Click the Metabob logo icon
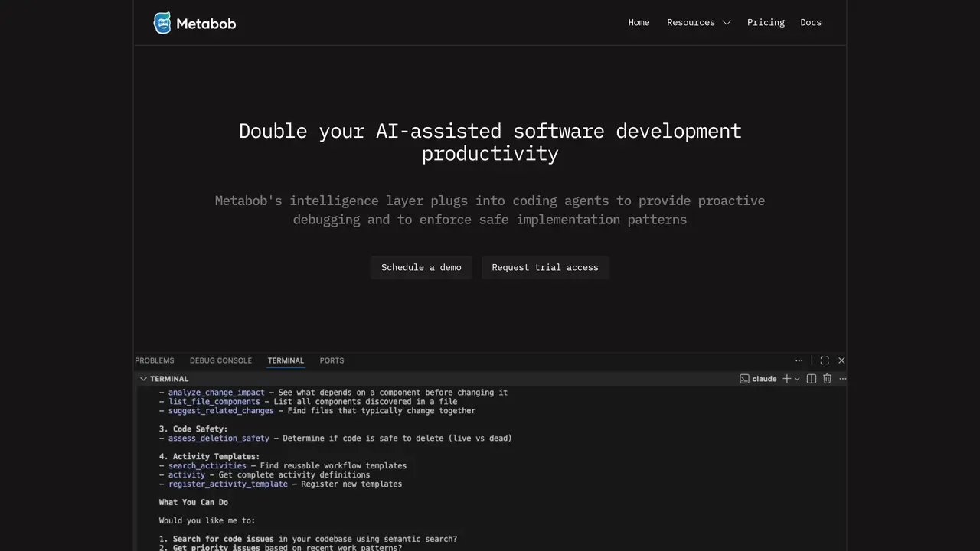Viewport: 980px width, 551px height. [162, 23]
